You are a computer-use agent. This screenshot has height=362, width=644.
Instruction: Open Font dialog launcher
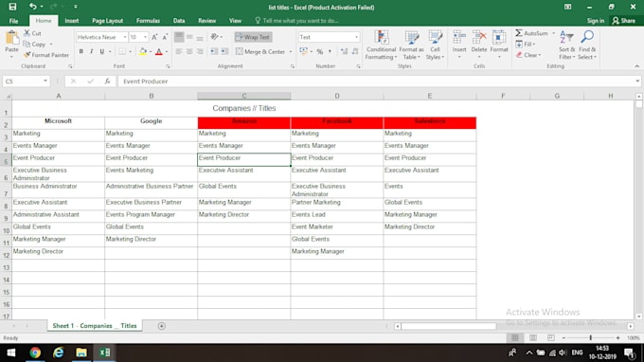pos(168,66)
